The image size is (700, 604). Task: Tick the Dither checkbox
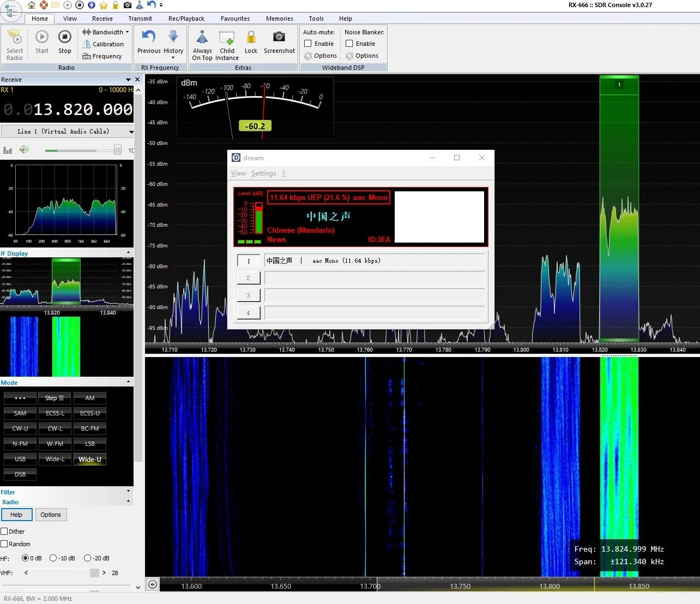(x=4, y=531)
